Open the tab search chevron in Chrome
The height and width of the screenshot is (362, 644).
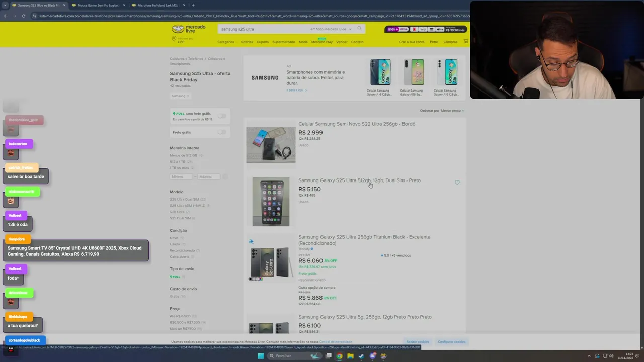[5, 5]
